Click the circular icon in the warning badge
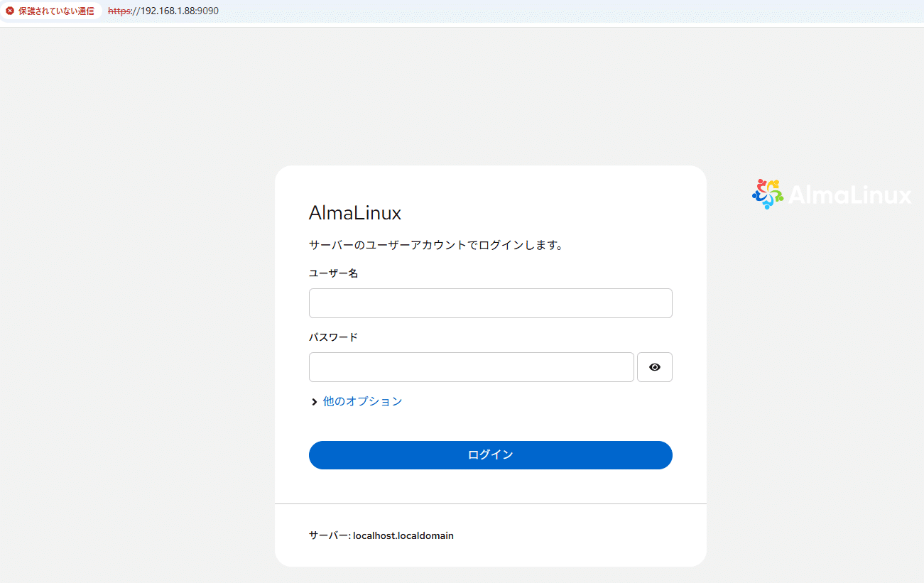Viewport: 924px width, 583px height. [x=10, y=11]
